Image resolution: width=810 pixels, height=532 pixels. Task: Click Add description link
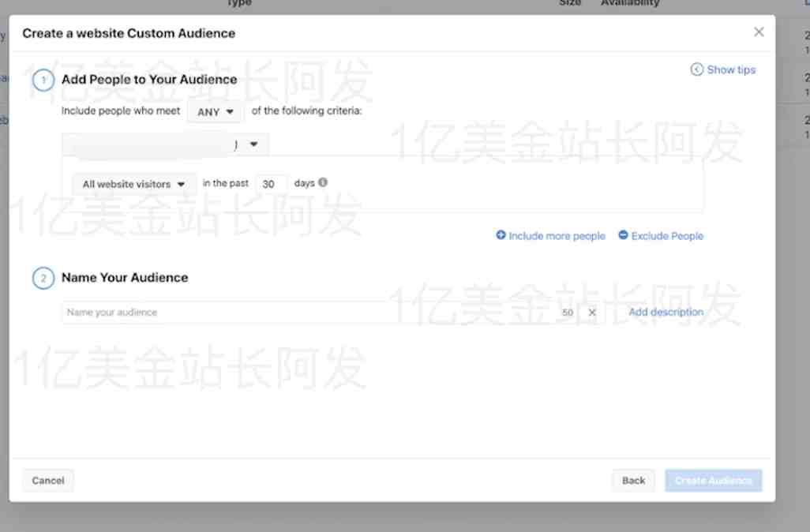tap(666, 312)
